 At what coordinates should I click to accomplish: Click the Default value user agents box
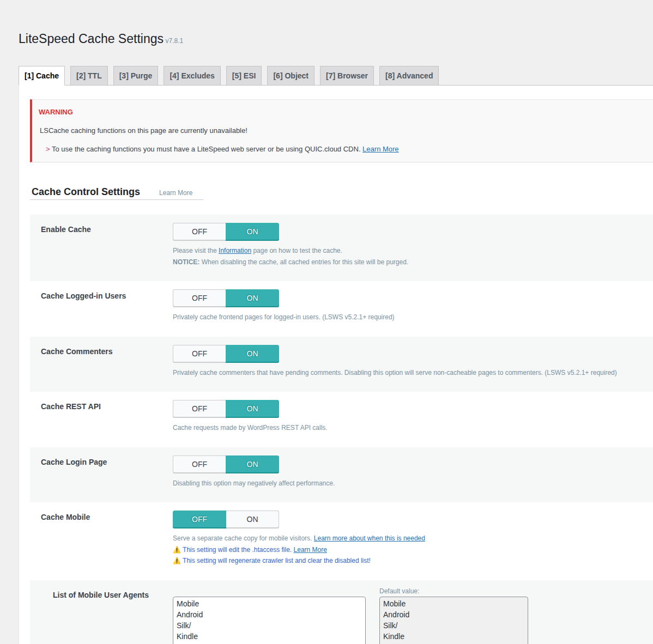click(454, 620)
